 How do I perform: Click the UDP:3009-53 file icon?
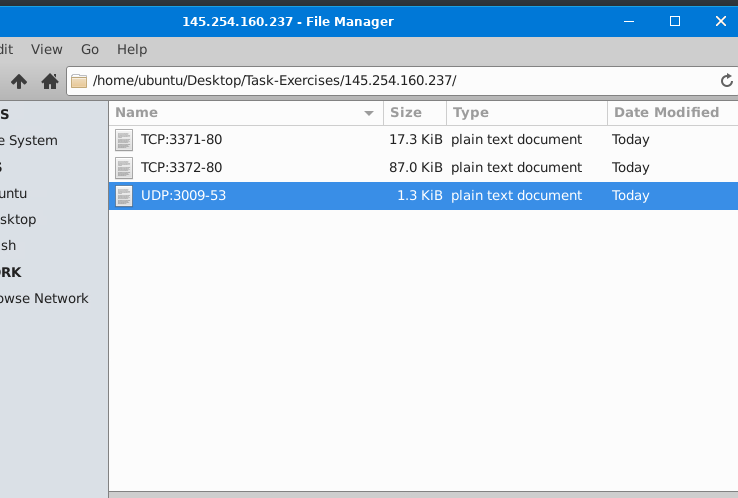tap(124, 196)
